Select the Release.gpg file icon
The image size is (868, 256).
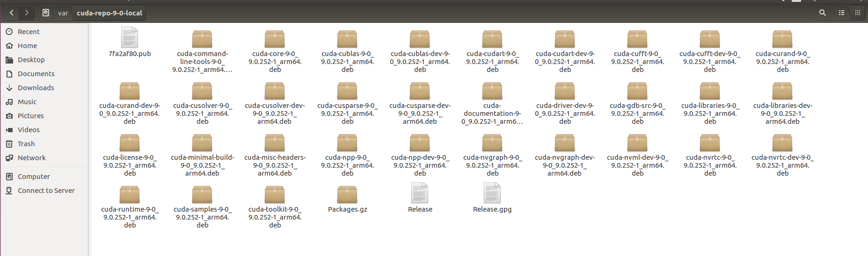(x=492, y=193)
